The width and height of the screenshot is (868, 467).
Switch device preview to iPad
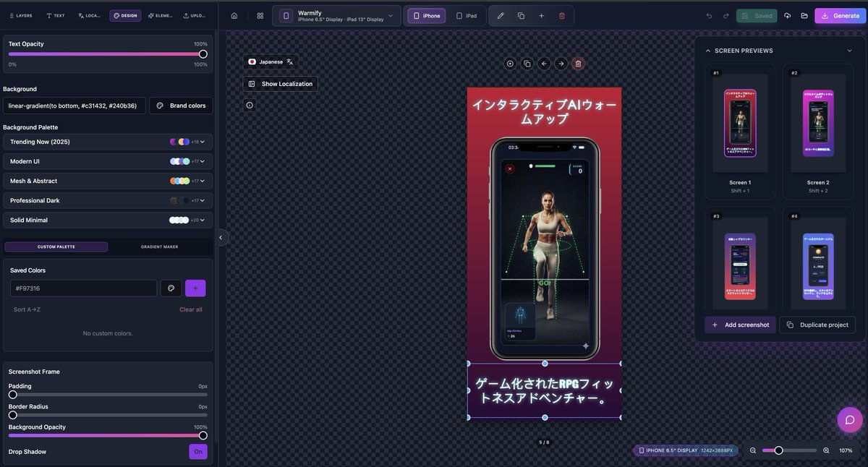[x=465, y=16]
